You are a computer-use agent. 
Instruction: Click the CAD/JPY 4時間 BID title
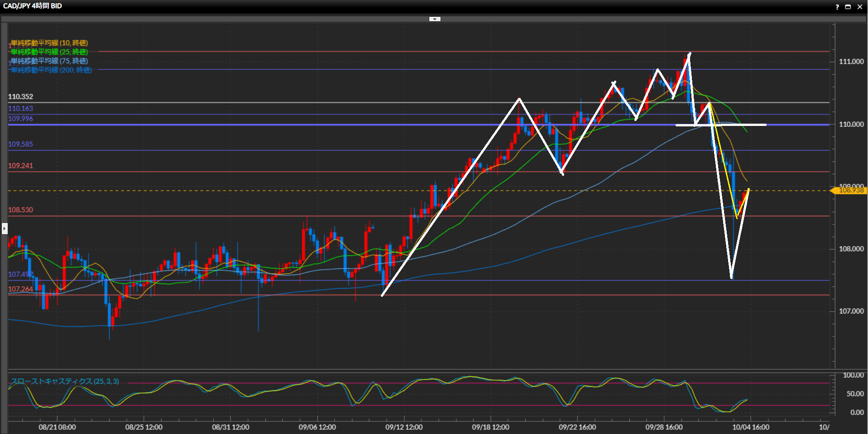[x=33, y=6]
